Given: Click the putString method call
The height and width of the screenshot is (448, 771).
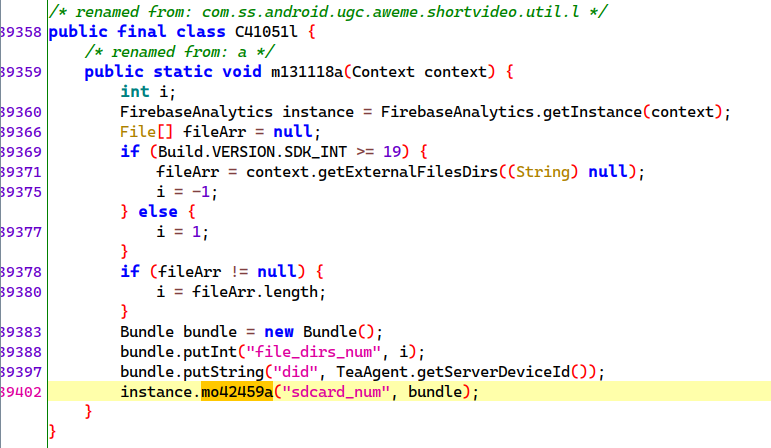Looking at the screenshot, I should (x=223, y=371).
